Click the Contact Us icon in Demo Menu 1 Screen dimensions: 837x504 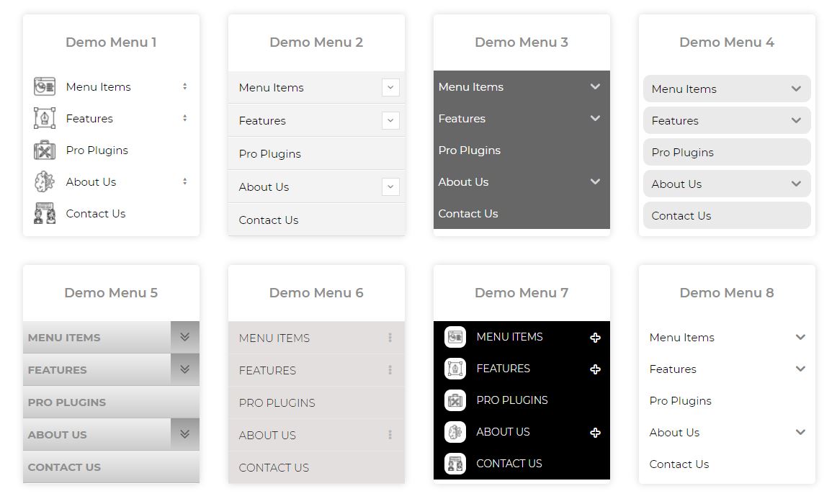(x=44, y=213)
